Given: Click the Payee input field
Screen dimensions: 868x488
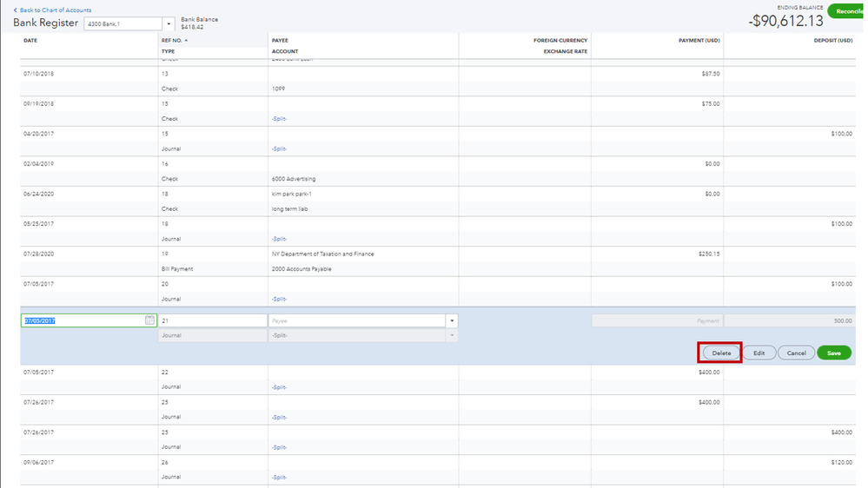Looking at the screenshot, I should (x=357, y=320).
